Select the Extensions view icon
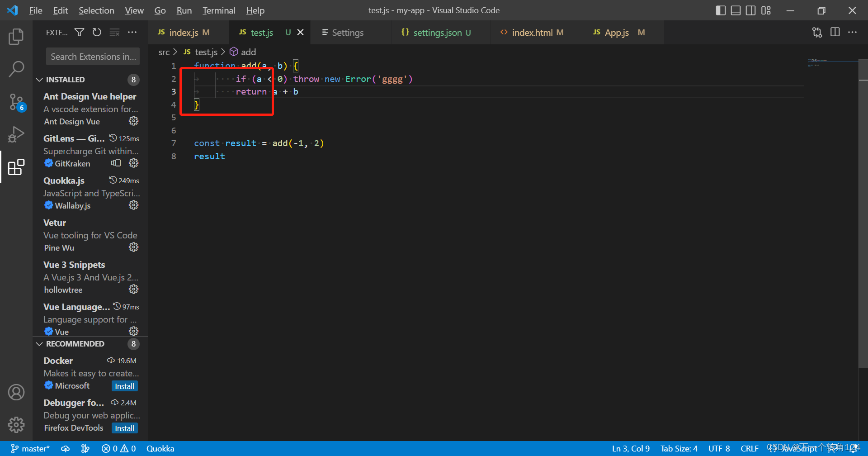 click(16, 167)
